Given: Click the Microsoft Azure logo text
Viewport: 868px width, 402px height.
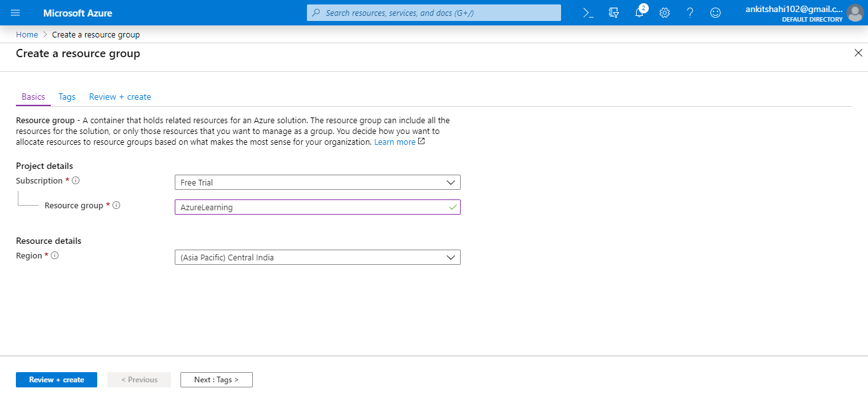Looking at the screenshot, I should (78, 13).
